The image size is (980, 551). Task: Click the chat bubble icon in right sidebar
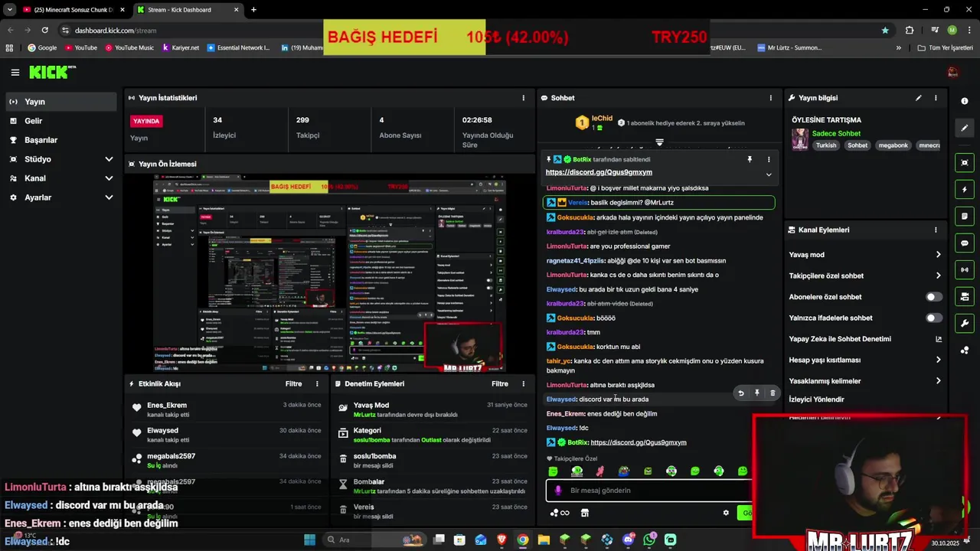click(x=965, y=243)
